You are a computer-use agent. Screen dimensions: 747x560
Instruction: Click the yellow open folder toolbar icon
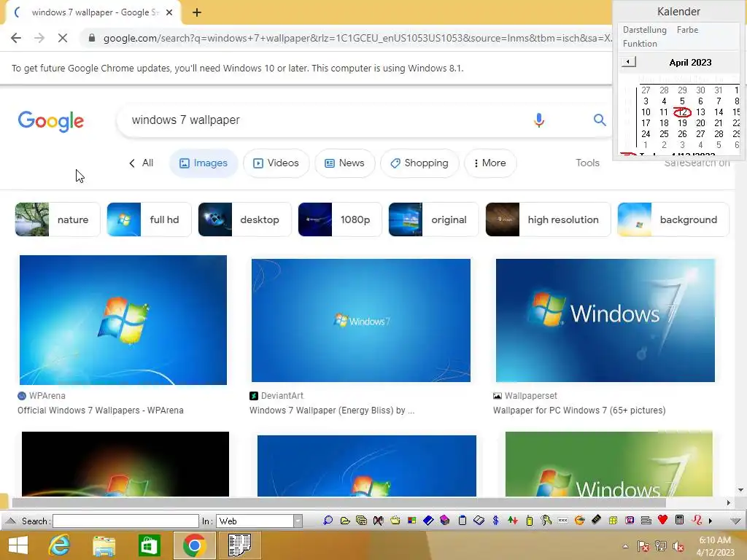point(345,521)
